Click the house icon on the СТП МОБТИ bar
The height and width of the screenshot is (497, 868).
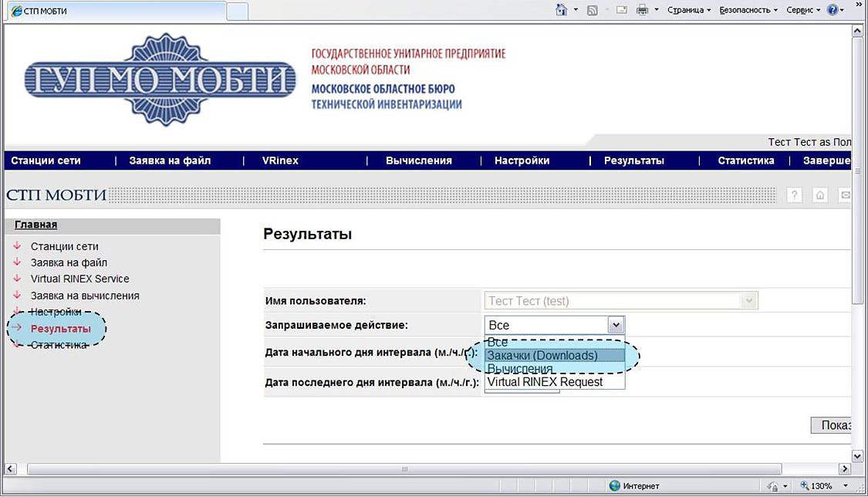pos(820,194)
